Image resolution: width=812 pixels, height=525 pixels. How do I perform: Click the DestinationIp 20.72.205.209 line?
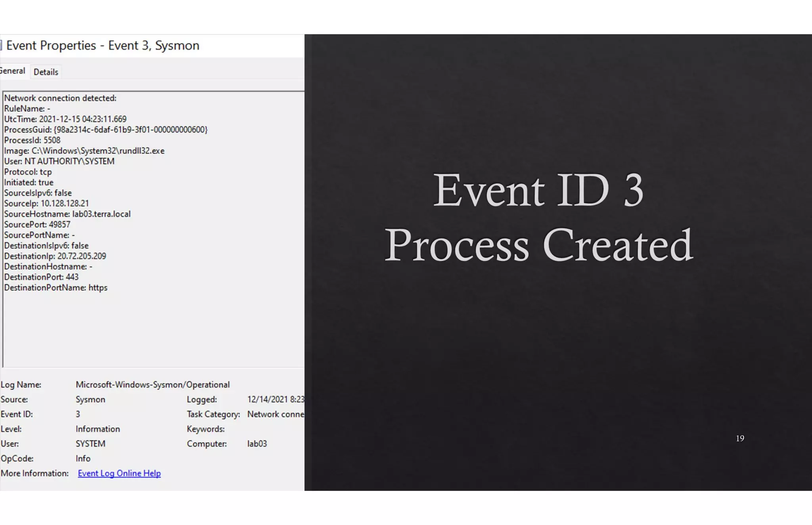[x=55, y=256]
